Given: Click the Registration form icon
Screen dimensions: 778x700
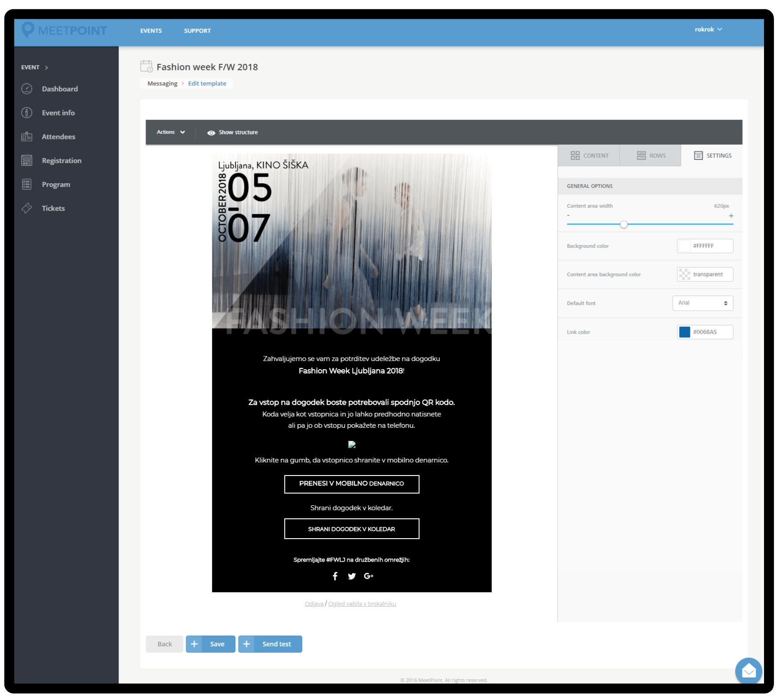Looking at the screenshot, I should point(27,160).
